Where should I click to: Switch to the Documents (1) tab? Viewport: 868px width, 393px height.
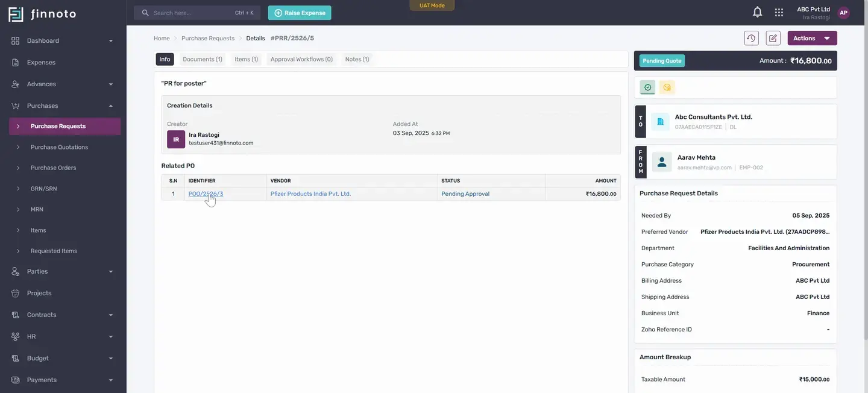[x=203, y=59]
